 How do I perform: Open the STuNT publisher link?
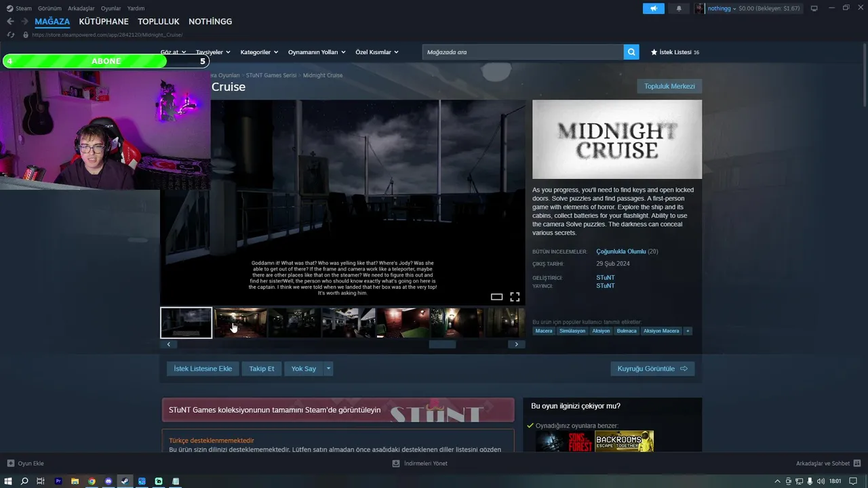point(606,286)
